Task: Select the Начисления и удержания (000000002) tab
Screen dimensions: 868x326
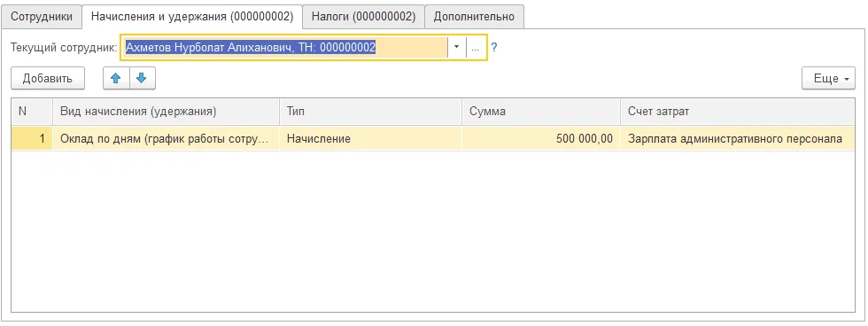Action: pyautogui.click(x=192, y=17)
